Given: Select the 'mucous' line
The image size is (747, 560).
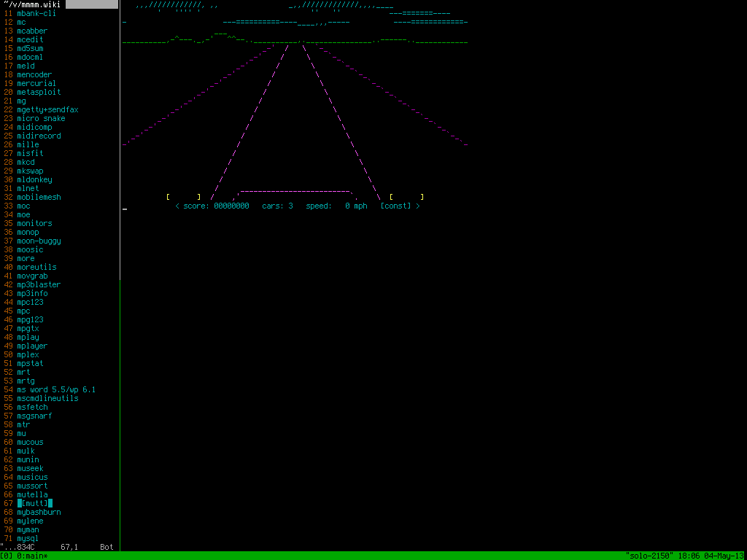Looking at the screenshot, I should coord(30,442).
